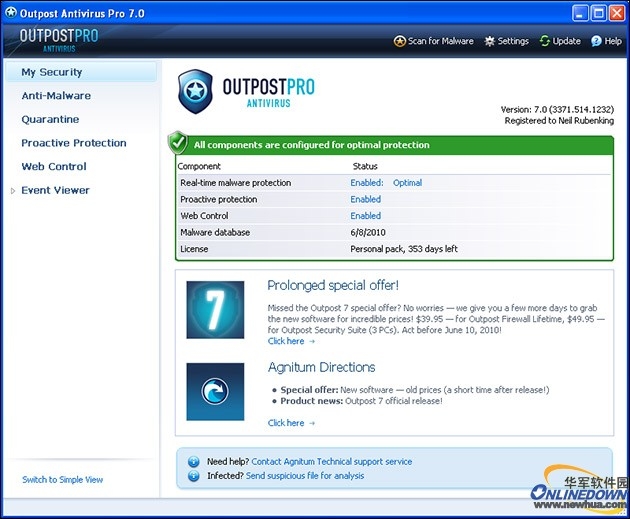The image size is (630, 519).
Task: Click the Help question mark icon
Action: 596,41
